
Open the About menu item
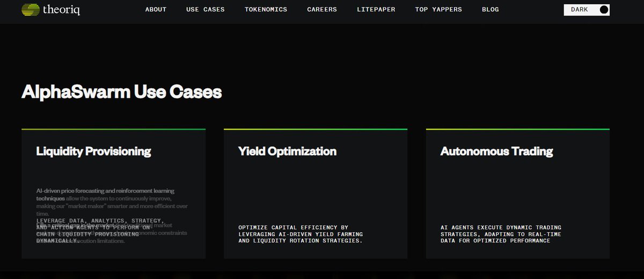click(x=156, y=10)
